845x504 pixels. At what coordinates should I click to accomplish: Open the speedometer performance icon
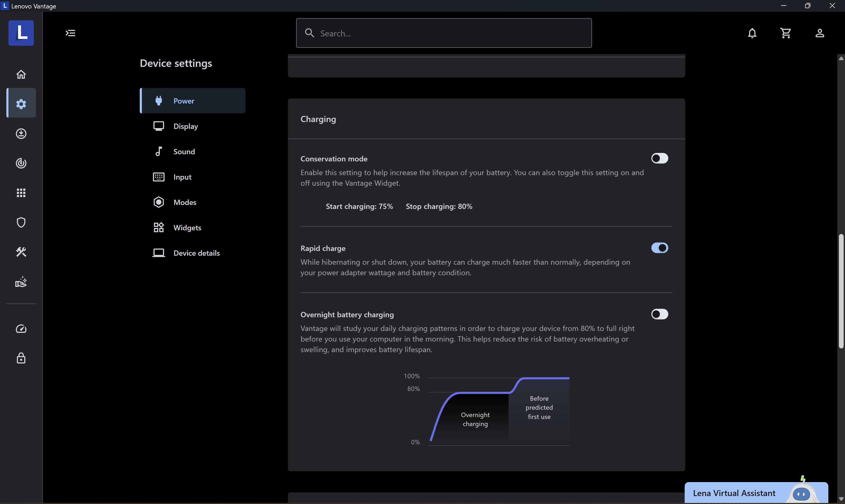click(21, 329)
